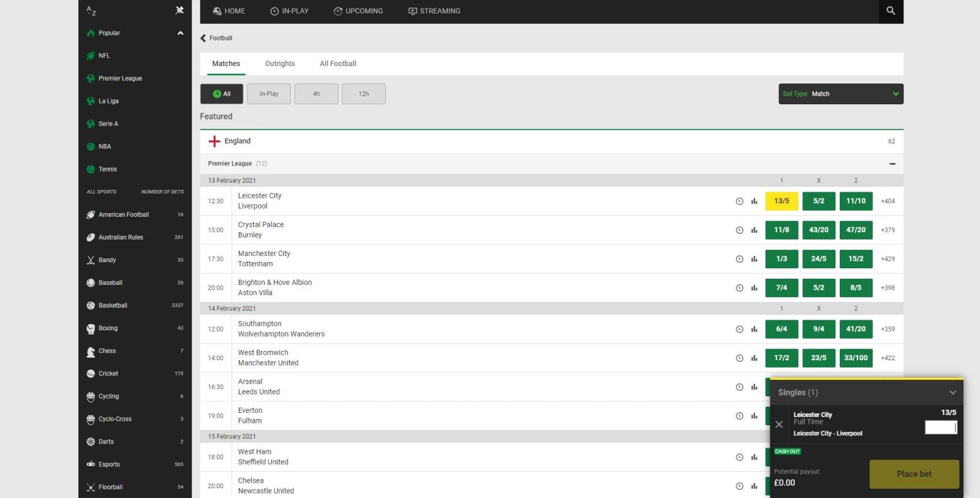Switch to the Outrights tab
This screenshot has height=498, width=980.
[x=280, y=64]
